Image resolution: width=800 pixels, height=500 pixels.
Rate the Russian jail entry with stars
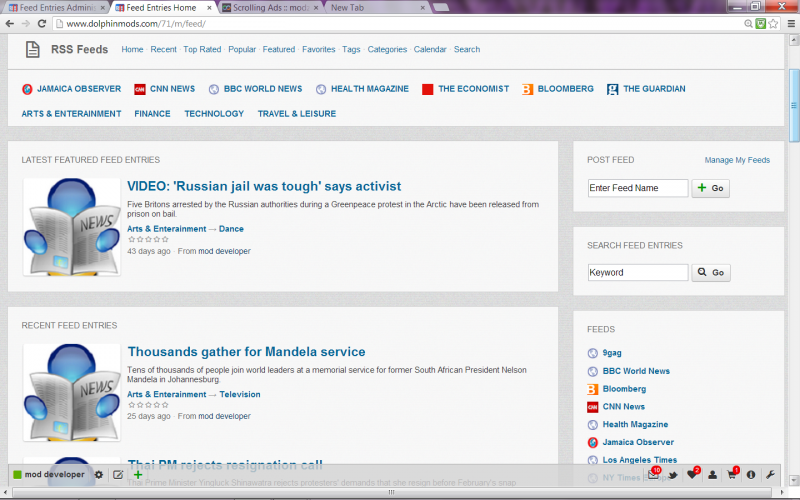pyautogui.click(x=148, y=239)
